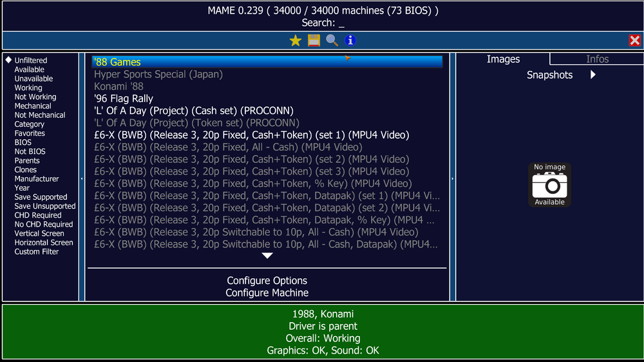Viewport: 644px width, 362px height.
Task: Click the blue info icon
Action: (350, 41)
